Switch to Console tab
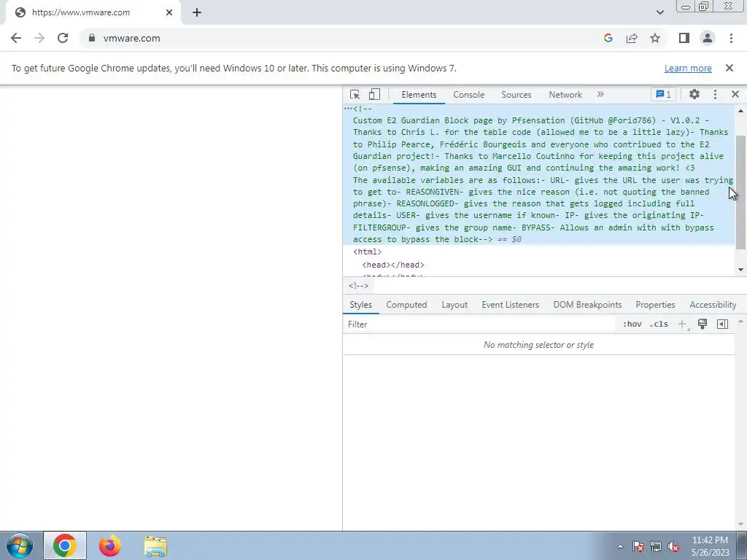This screenshot has width=747, height=560. 469,95
